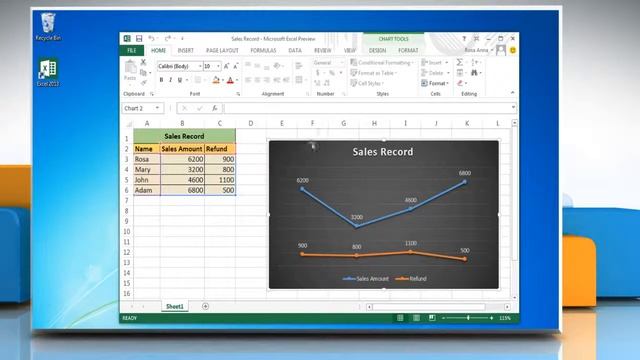Click the Find & Select binoculars icon
The image size is (640, 360).
[474, 73]
